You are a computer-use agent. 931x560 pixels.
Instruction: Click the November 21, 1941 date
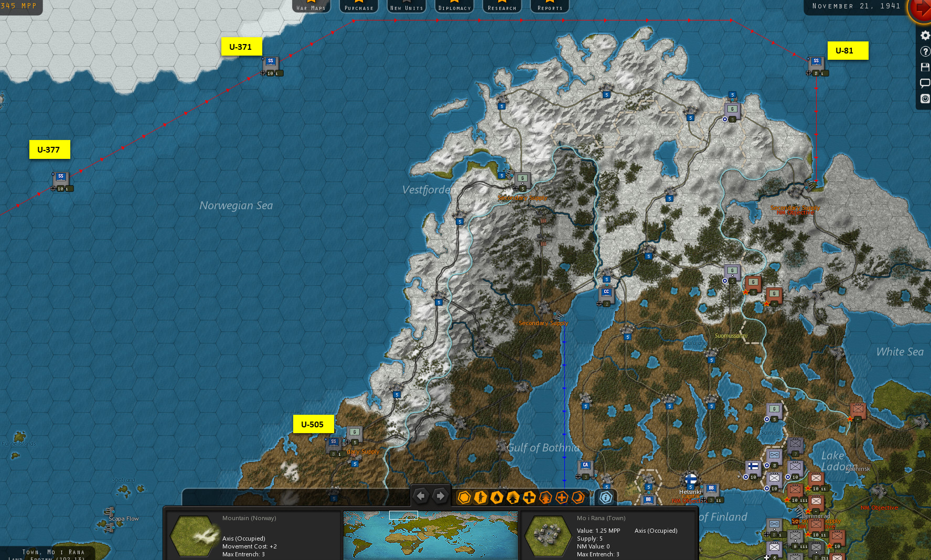click(856, 6)
